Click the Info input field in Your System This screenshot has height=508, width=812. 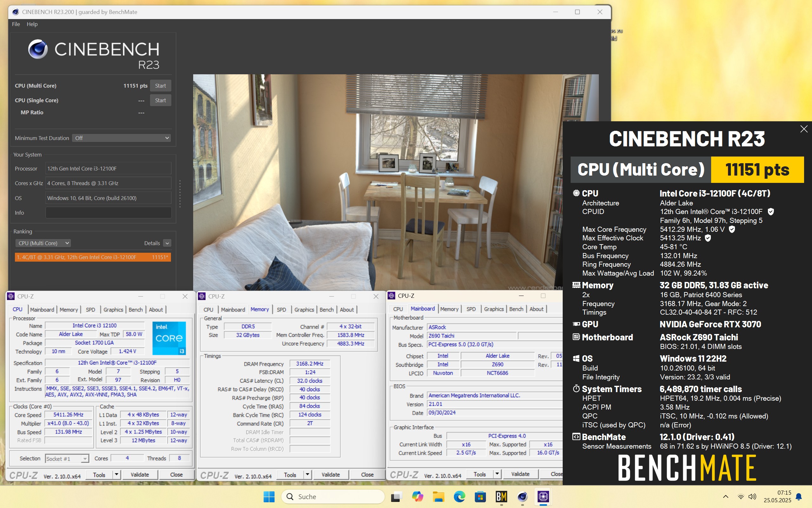tap(108, 213)
